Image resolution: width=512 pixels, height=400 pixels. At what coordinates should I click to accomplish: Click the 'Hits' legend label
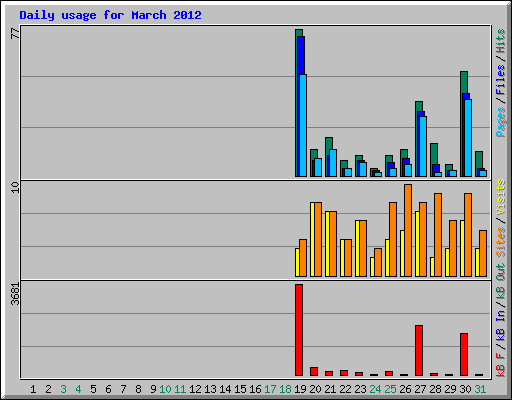coord(500,41)
